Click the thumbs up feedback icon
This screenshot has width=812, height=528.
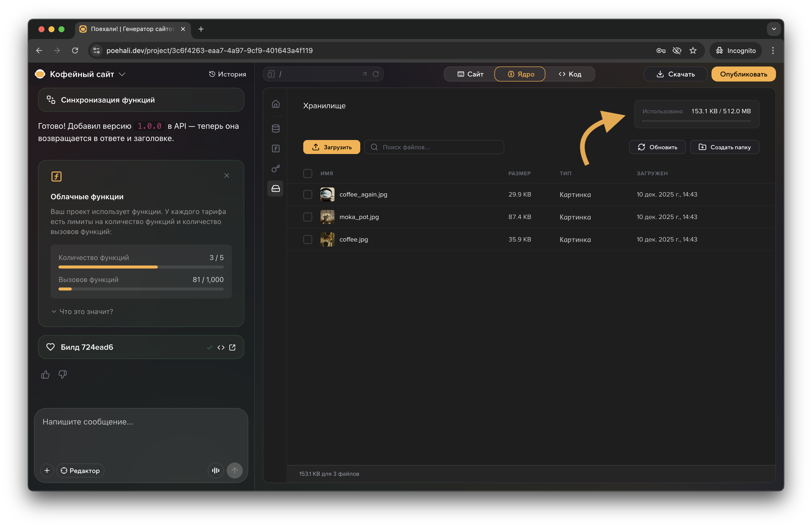pos(45,374)
